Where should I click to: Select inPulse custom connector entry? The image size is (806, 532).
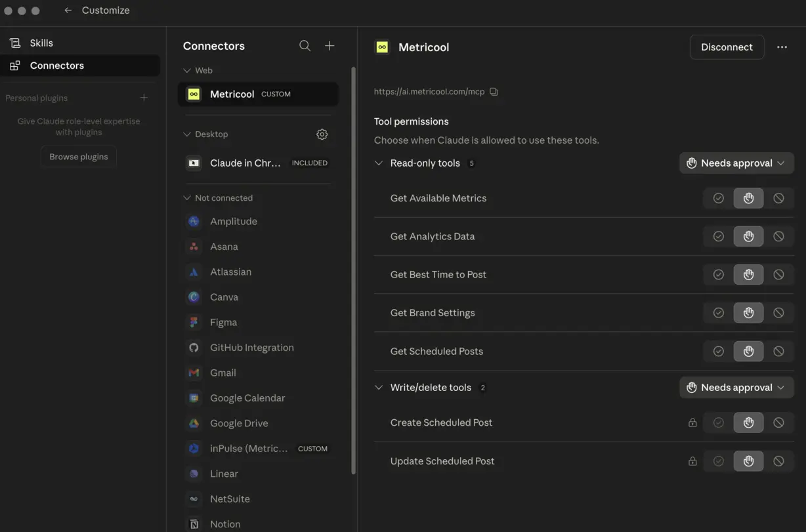tap(258, 449)
